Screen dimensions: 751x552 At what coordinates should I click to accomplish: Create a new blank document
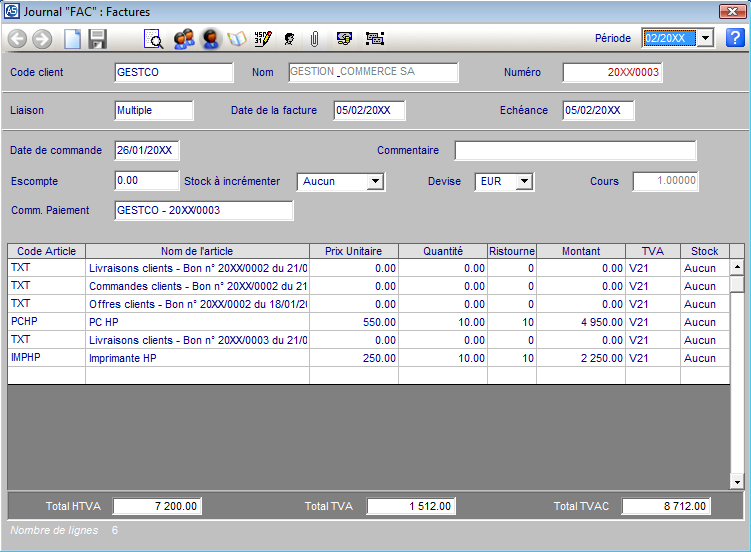pyautogui.click(x=72, y=39)
